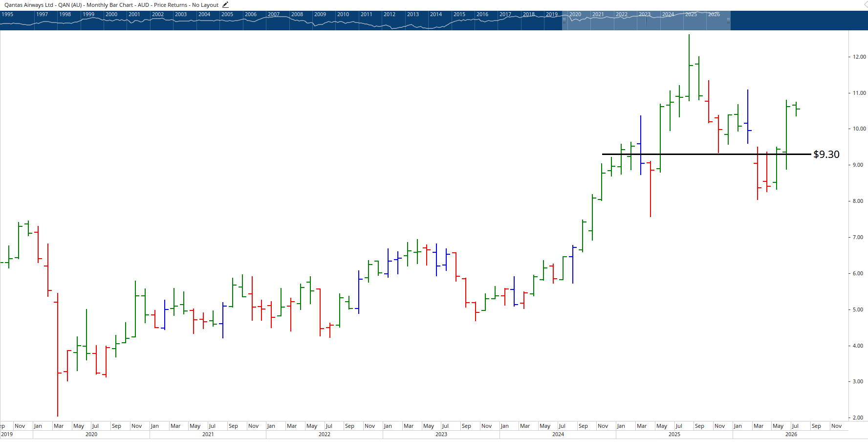Screen dimensions: 868x442
Task: Click the 11.00 price axis label
Action: [859, 93]
